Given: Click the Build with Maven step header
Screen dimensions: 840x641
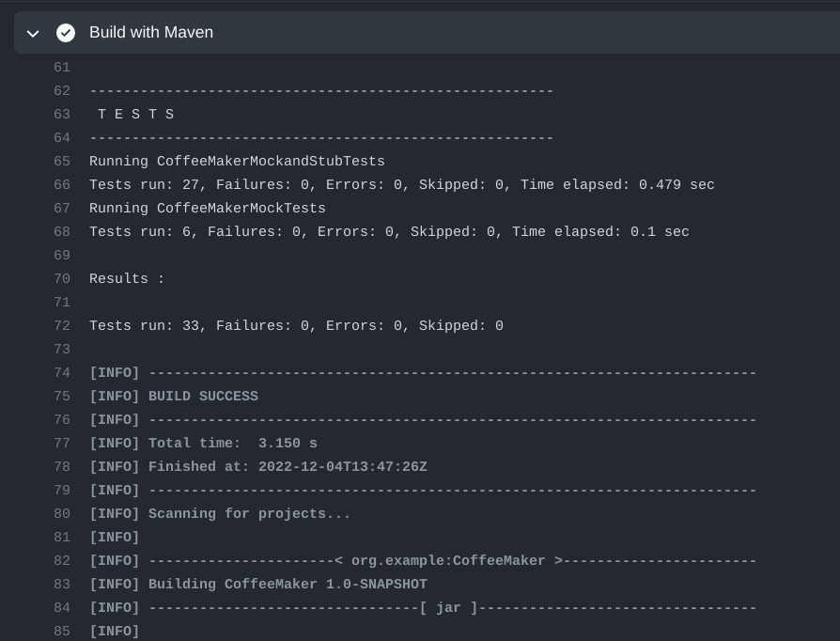Looking at the screenshot, I should (151, 32).
